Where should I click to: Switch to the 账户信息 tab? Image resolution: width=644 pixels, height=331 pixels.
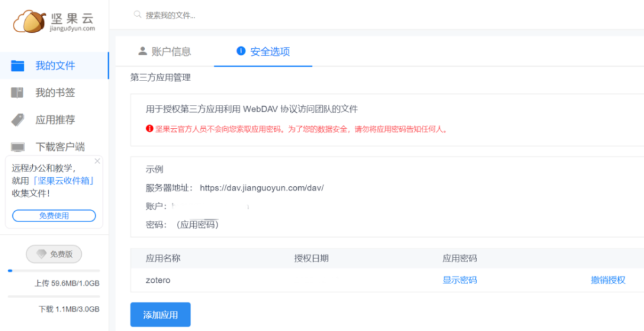coord(165,52)
